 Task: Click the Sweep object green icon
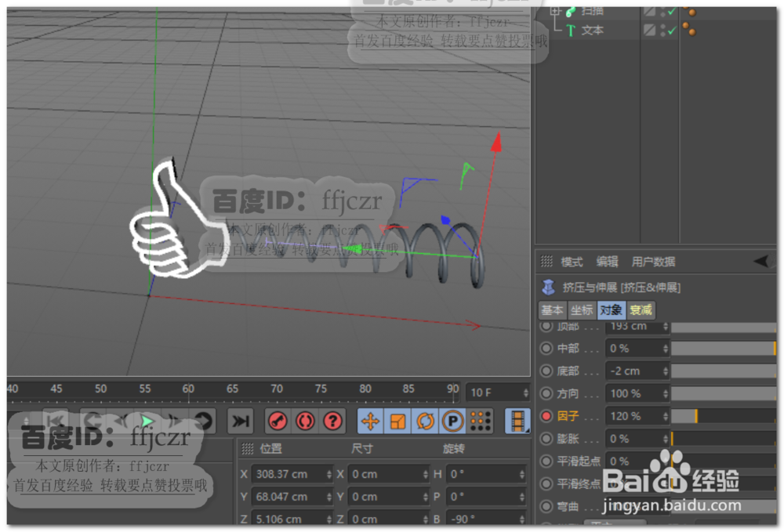tap(571, 11)
